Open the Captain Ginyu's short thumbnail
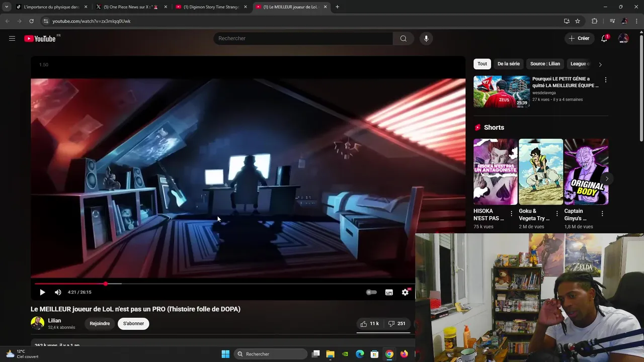This screenshot has width=644, height=362. click(586, 172)
